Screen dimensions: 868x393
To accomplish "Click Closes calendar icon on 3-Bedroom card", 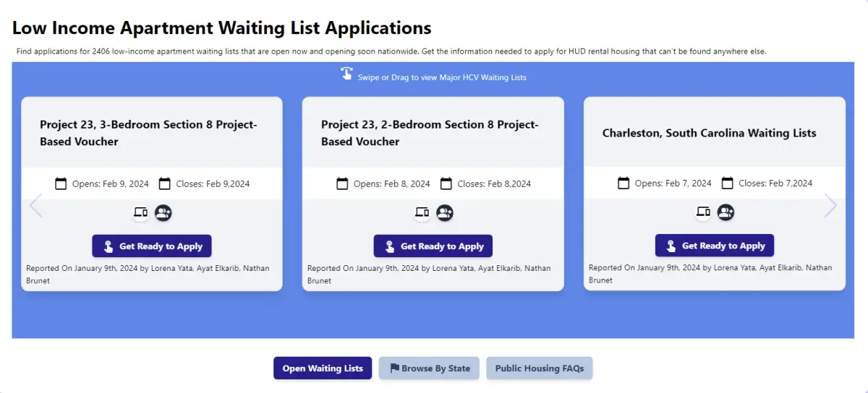I will pyautogui.click(x=165, y=183).
